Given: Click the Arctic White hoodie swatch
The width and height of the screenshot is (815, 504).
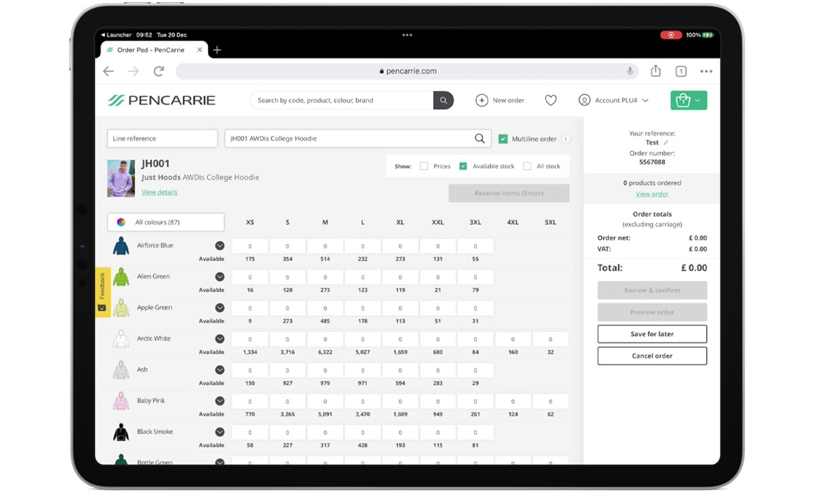Looking at the screenshot, I should (121, 339).
